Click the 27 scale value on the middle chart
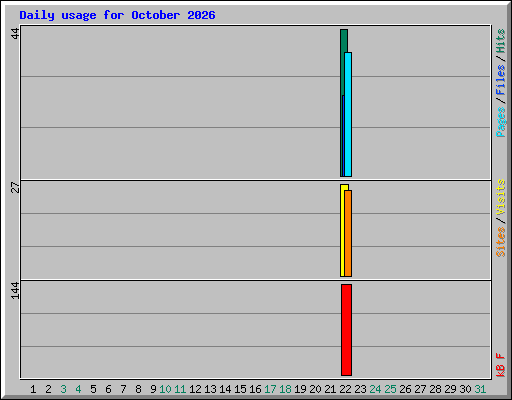The width and height of the screenshot is (512, 400). [x=15, y=187]
